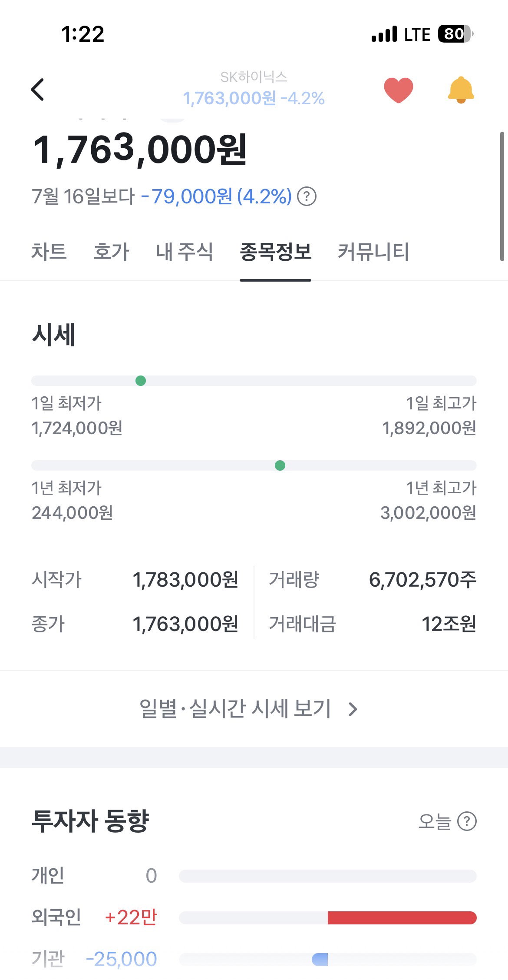Tap the help icon next to 오늘

467,821
